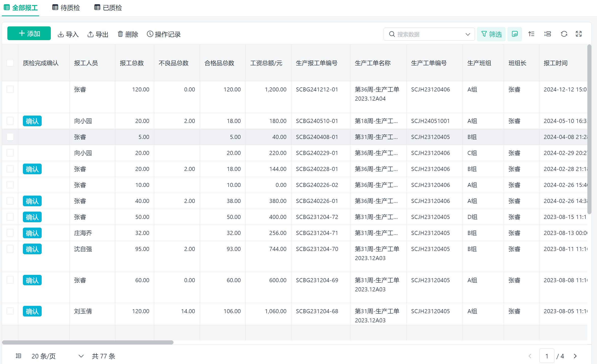Click the view settings icon beside 筛选
Screen dimensions: 597x364
tap(514, 34)
